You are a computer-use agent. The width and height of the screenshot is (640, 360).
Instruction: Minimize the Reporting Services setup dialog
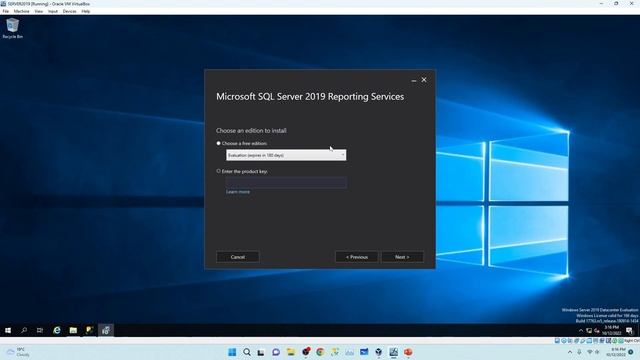click(414, 80)
